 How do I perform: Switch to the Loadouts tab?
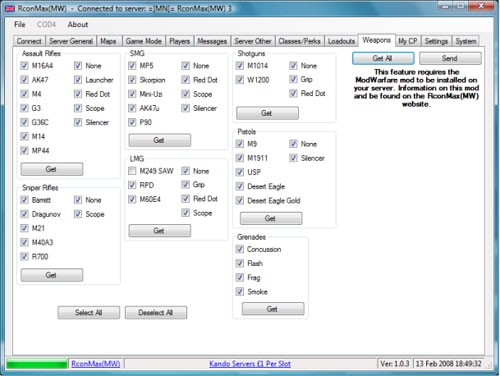pos(341,41)
